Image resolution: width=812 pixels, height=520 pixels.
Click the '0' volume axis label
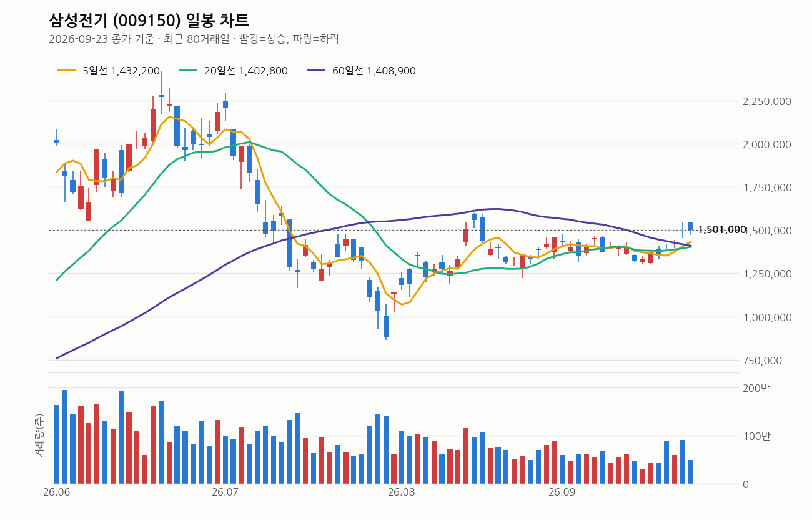[745, 484]
